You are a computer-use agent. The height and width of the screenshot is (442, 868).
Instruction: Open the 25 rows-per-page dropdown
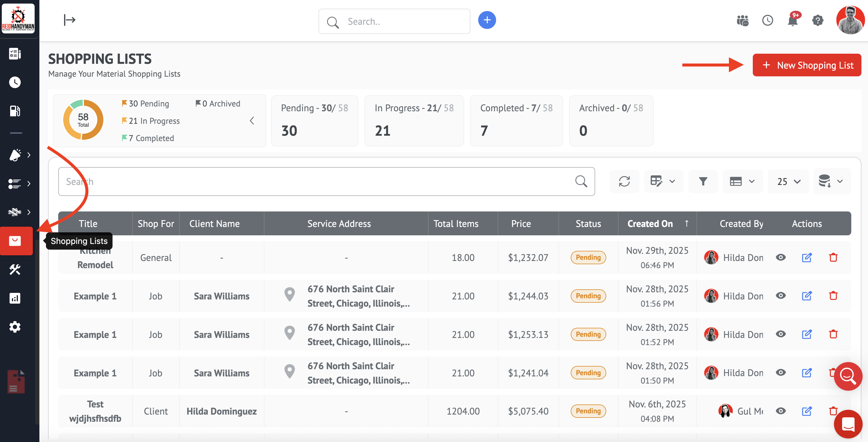coord(788,182)
